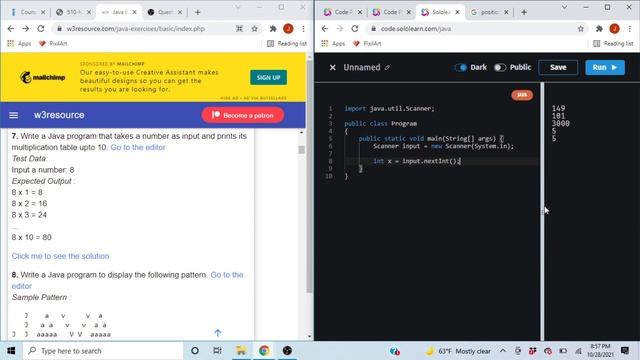Click the Become a patron button
Screen dimensions: 640x360
243,116
